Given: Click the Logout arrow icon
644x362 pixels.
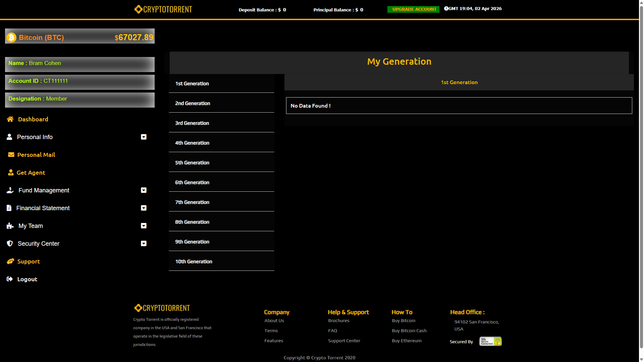Looking at the screenshot, I should click(x=10, y=279).
